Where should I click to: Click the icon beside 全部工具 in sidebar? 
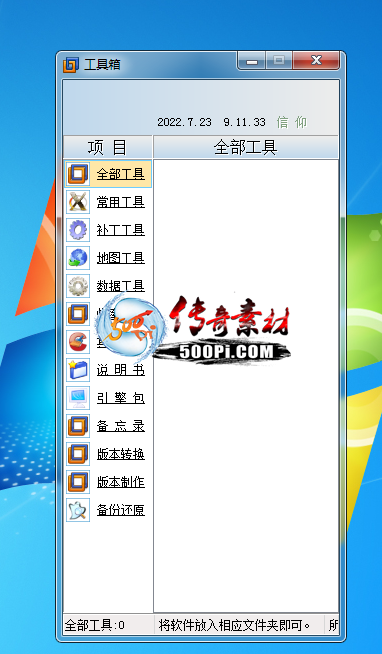(78, 174)
